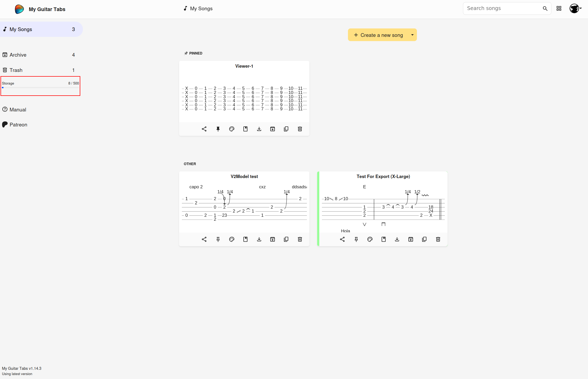Share the Test For Export song

tap(342, 239)
